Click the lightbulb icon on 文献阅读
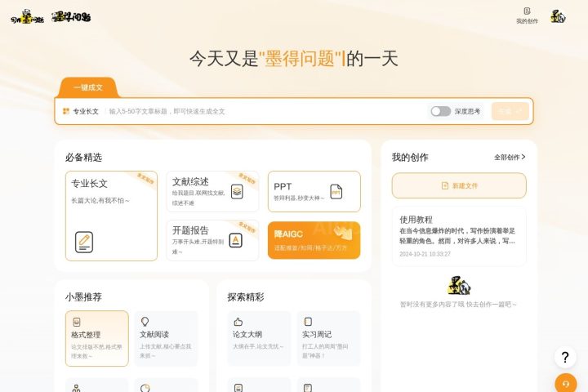The image size is (588, 392). 145,322
